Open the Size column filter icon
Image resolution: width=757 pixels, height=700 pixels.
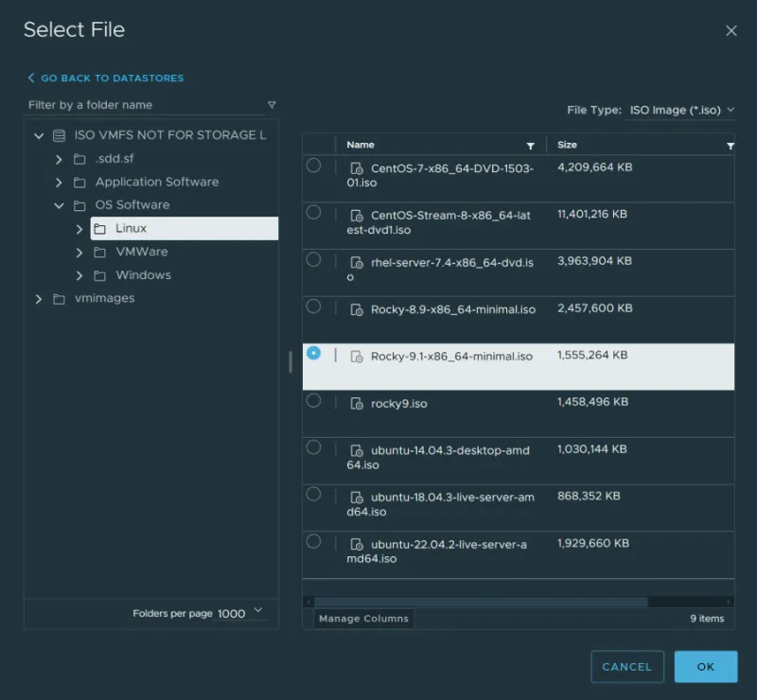click(730, 146)
